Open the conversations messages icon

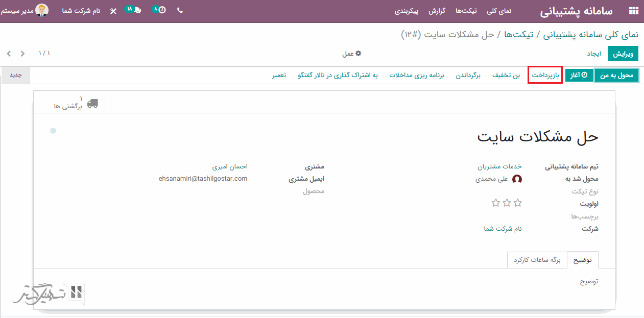coord(134,10)
